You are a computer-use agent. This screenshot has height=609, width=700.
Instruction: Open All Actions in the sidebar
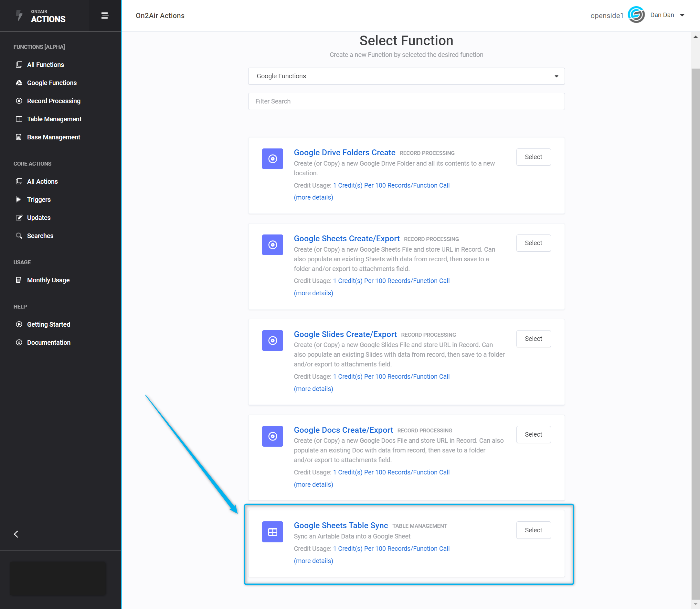click(42, 181)
